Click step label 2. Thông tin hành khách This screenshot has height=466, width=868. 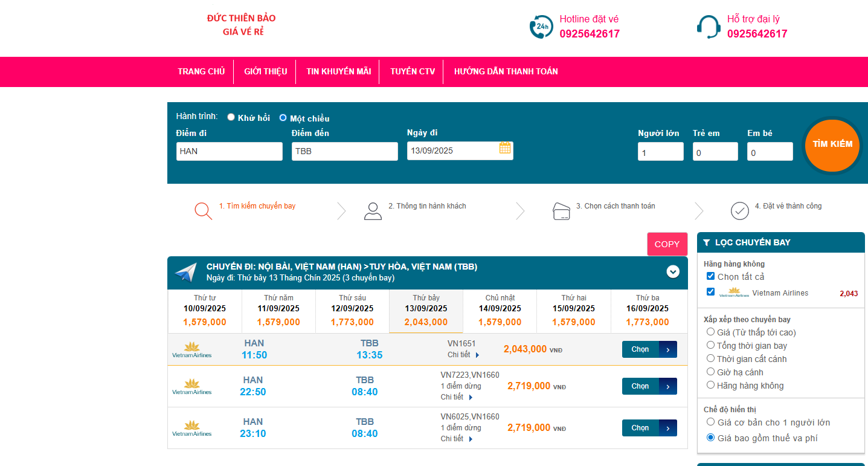427,206
